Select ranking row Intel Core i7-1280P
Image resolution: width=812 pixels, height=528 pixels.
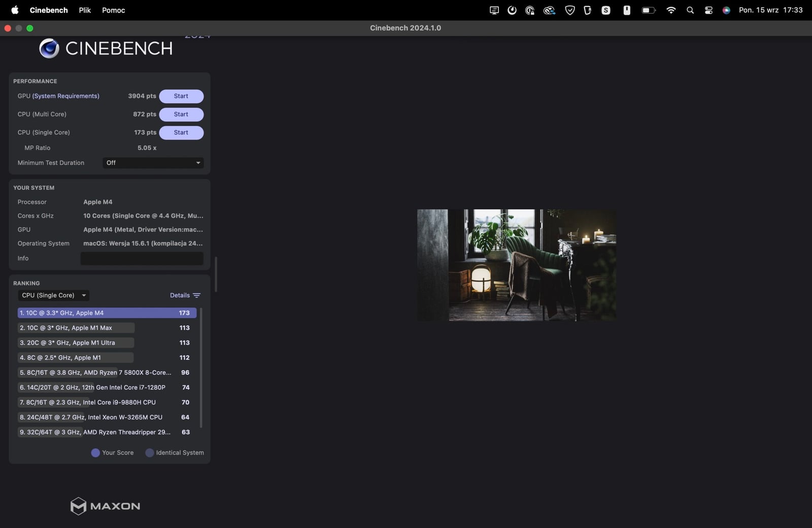pyautogui.click(x=107, y=388)
